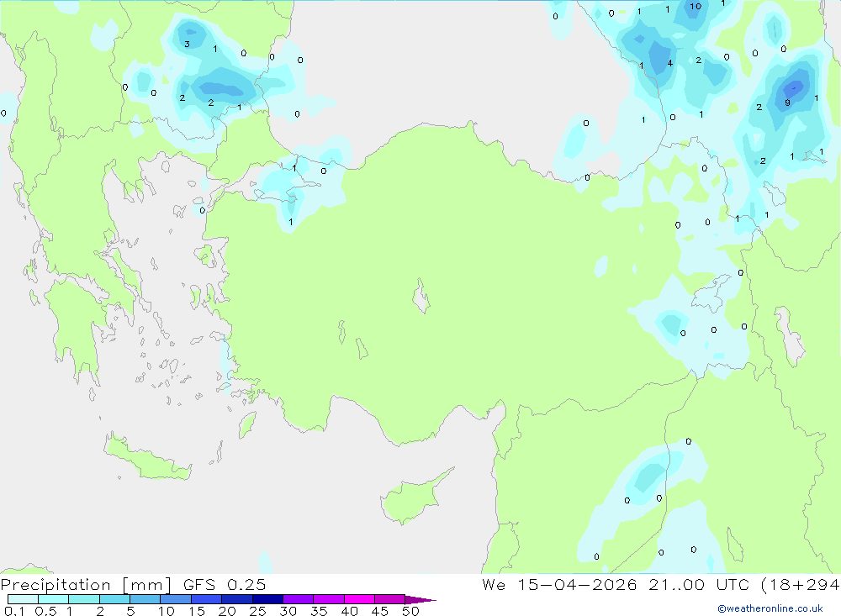Pick the 35–40 mm purple legend swatch
The image size is (841, 616).
(329, 599)
